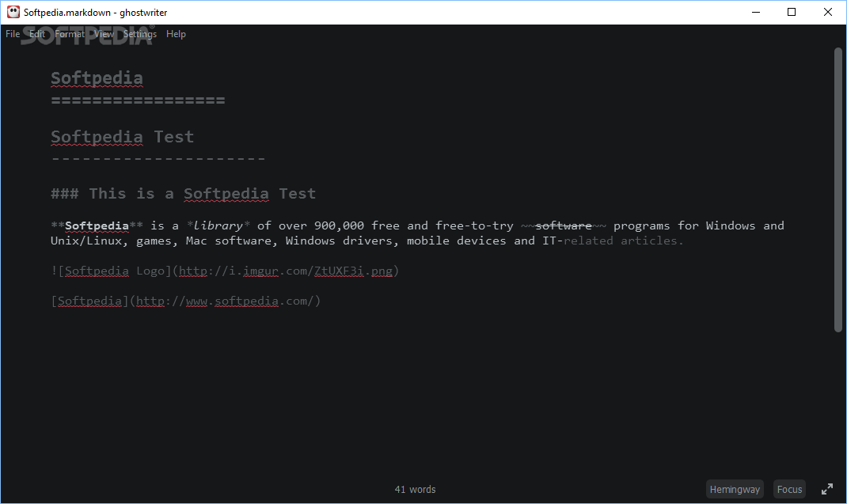
Task: Click the italic *library* word
Action: 218,225
